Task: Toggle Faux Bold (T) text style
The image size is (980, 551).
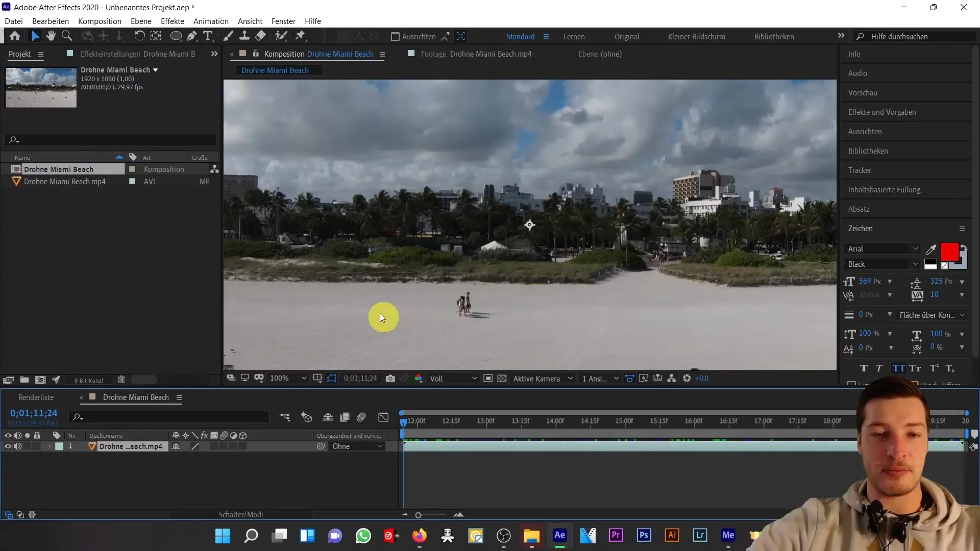Action: pyautogui.click(x=864, y=368)
